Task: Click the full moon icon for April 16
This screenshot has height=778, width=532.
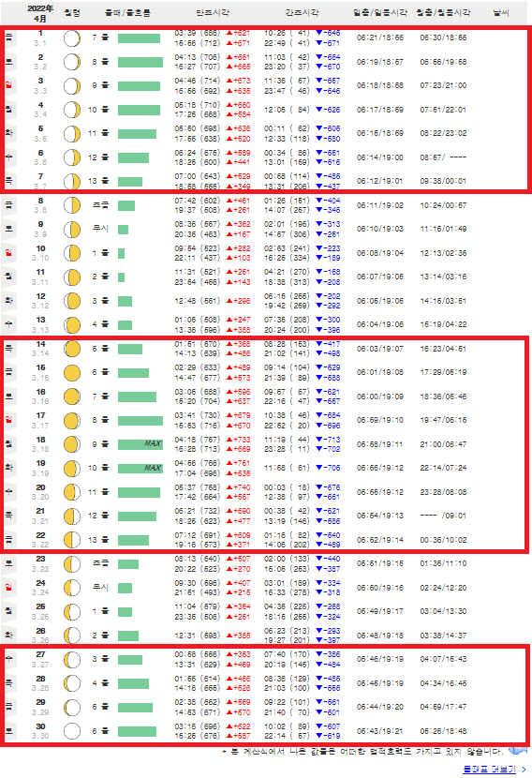Action: (x=72, y=396)
